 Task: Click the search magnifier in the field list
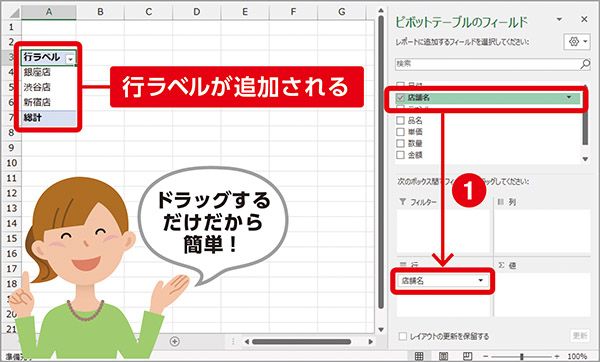tap(585, 64)
